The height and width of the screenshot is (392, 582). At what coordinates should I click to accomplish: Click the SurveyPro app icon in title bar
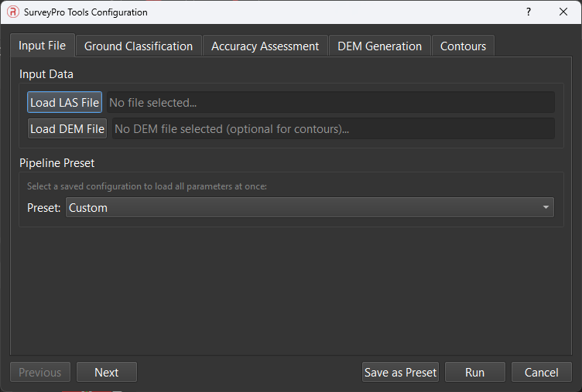(x=12, y=12)
